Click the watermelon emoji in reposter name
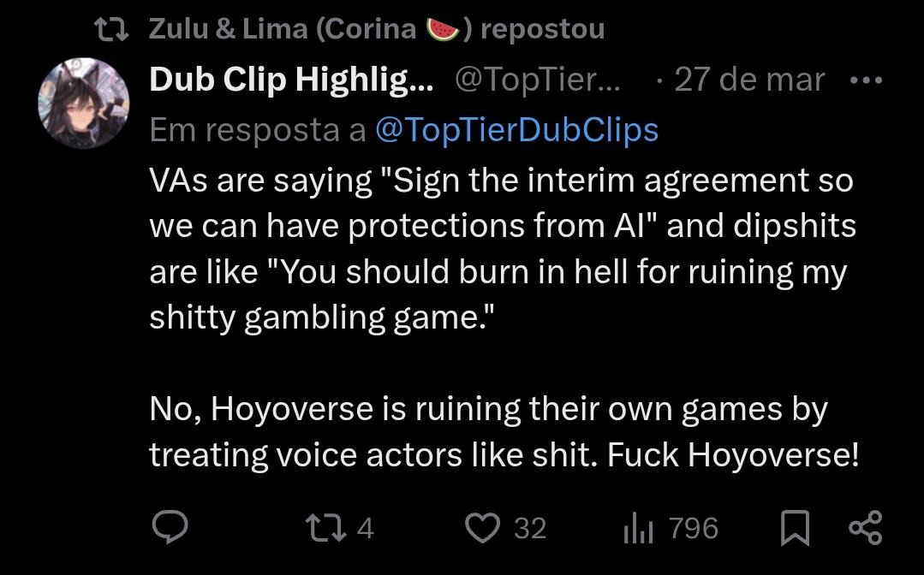The height and width of the screenshot is (575, 924). 444,29
